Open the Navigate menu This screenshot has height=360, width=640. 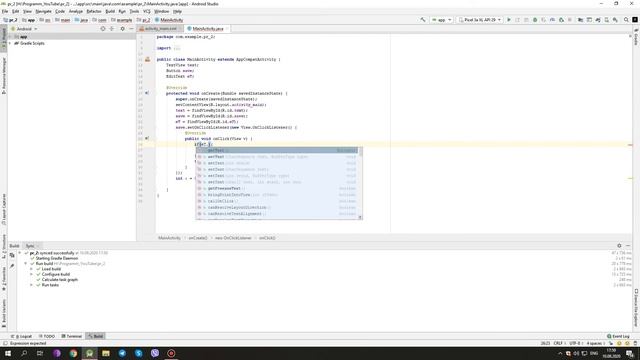tap(43, 11)
